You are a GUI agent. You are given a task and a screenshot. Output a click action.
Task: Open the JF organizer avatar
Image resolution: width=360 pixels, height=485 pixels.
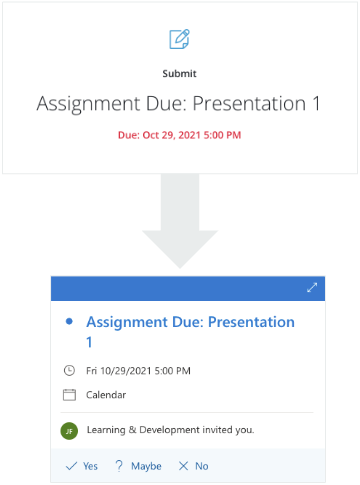click(69, 431)
